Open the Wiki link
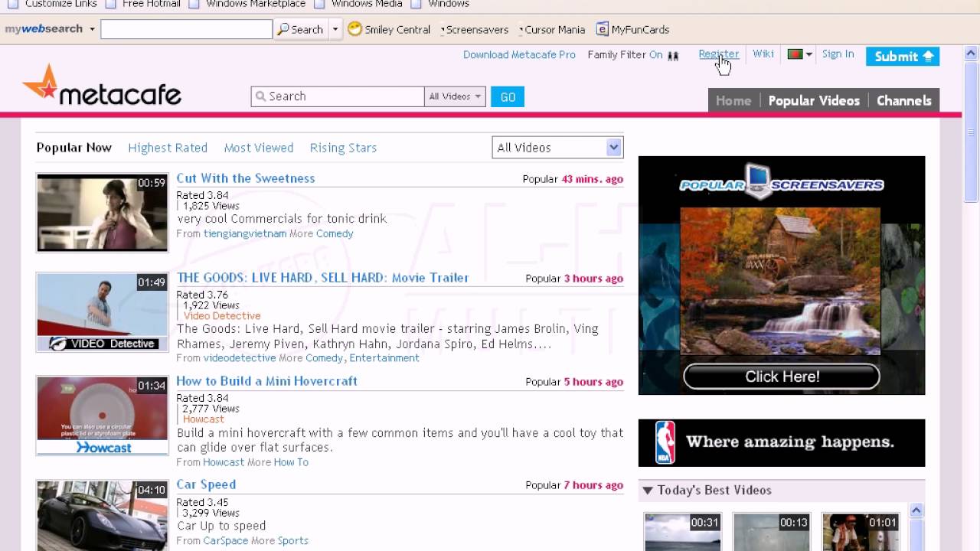Viewport: 980px width, 551px height. (x=763, y=54)
